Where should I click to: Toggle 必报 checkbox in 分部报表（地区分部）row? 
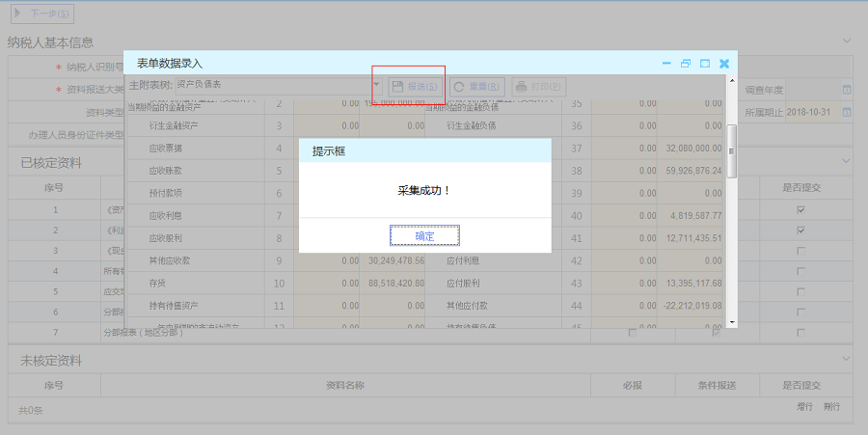coord(632,333)
